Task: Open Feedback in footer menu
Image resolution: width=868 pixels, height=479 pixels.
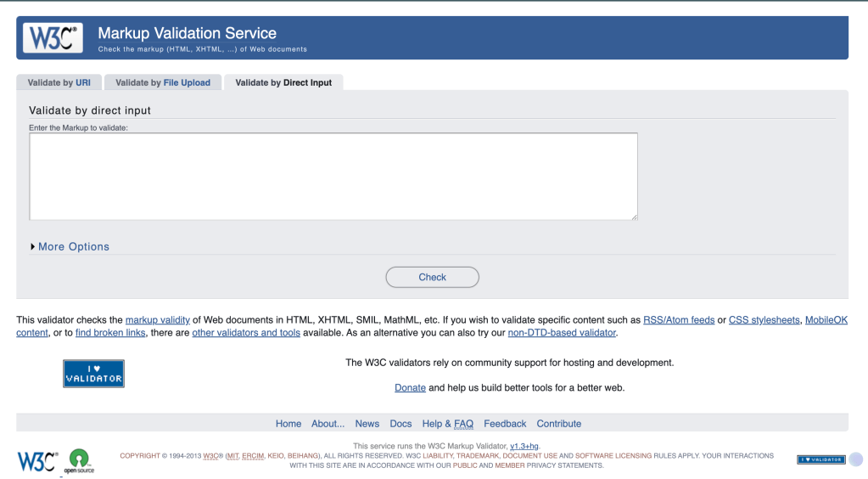Action: 505,424
